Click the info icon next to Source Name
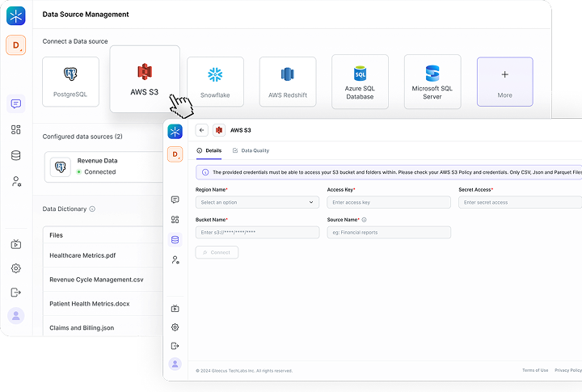The width and height of the screenshot is (582, 392). coord(365,219)
